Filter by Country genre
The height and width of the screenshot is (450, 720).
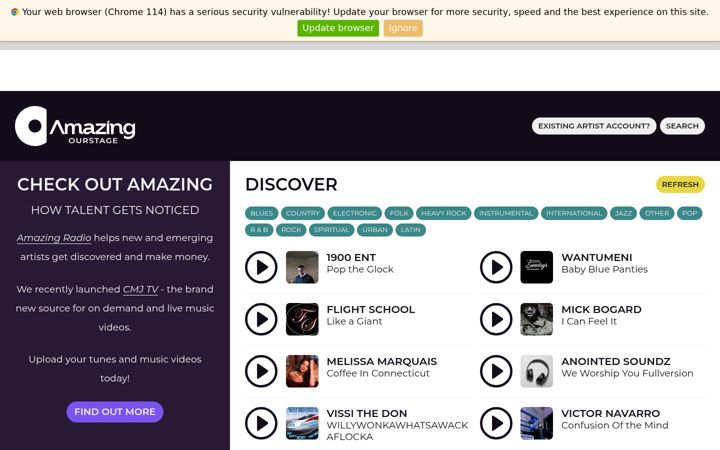[303, 213]
